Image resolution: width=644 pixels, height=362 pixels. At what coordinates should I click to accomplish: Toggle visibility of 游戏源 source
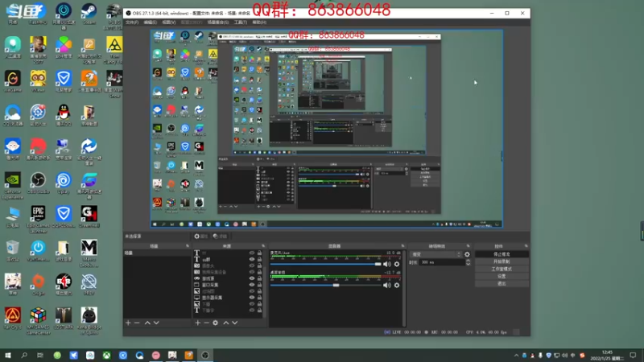[x=252, y=278]
